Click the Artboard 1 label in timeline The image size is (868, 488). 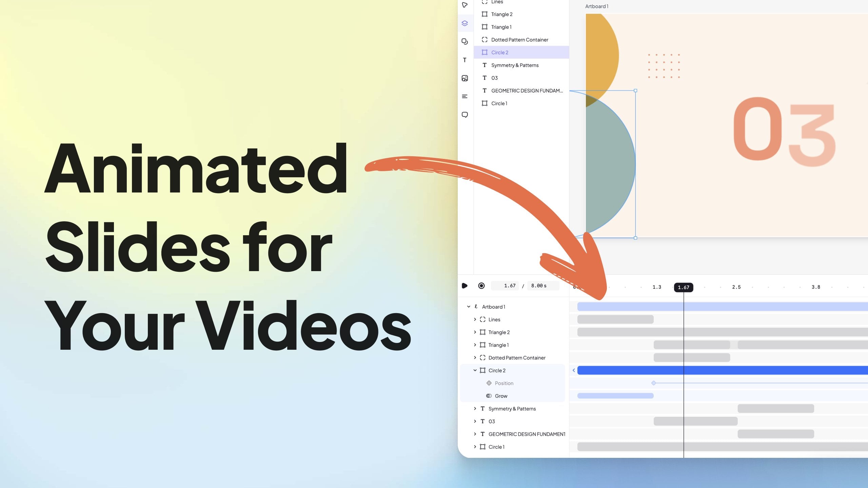(494, 307)
